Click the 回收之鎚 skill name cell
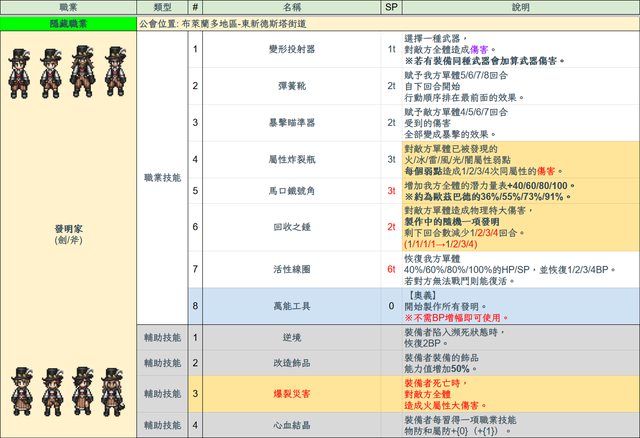 tap(293, 227)
